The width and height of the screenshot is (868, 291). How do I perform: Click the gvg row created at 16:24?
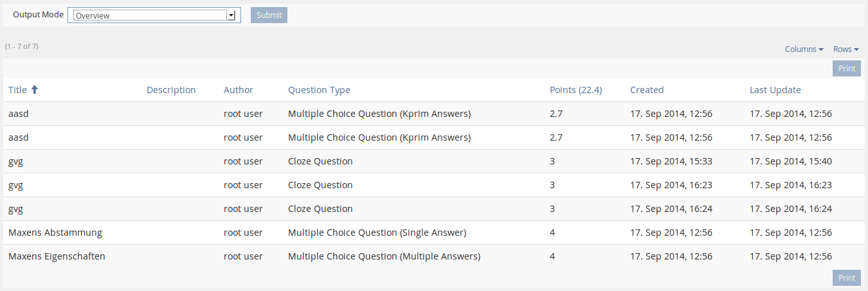(16, 209)
